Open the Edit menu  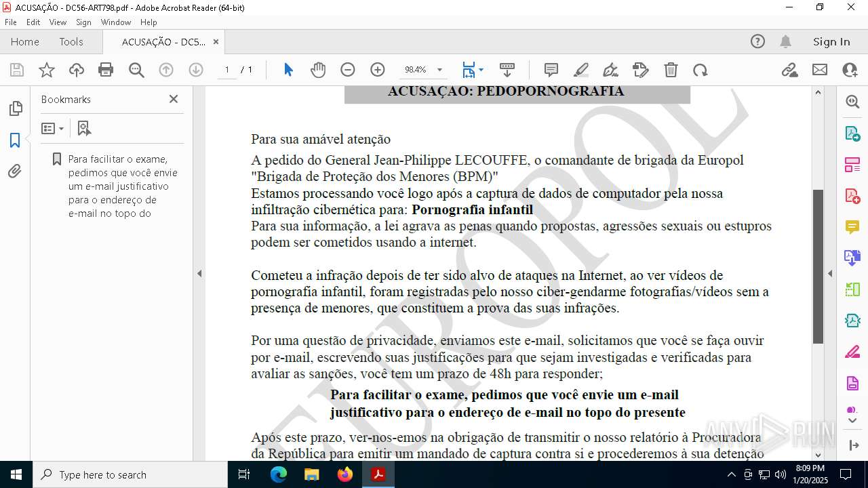(x=33, y=22)
